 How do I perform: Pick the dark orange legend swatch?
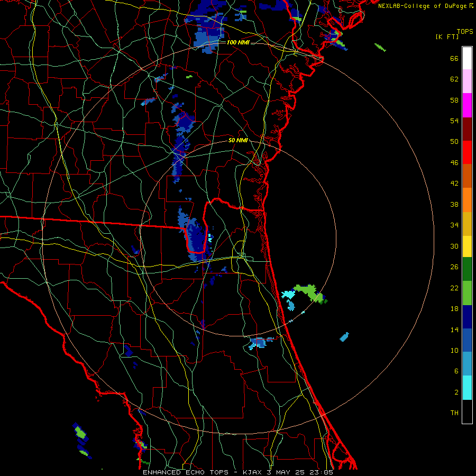tap(467, 176)
